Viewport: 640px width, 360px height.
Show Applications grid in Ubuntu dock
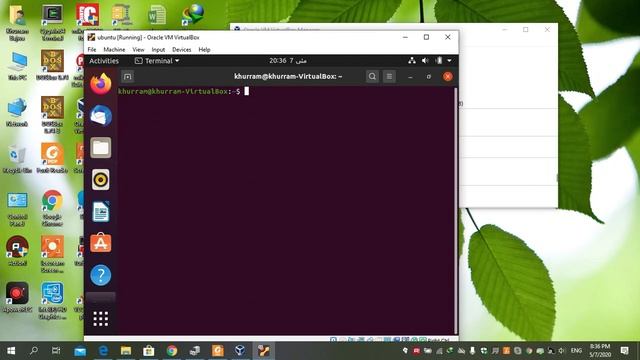(x=100, y=319)
